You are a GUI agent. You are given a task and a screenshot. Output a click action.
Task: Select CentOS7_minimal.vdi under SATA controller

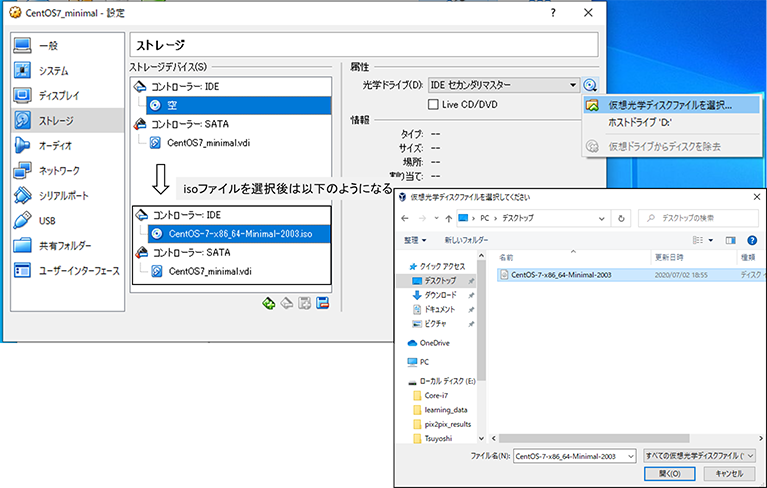[209, 142]
